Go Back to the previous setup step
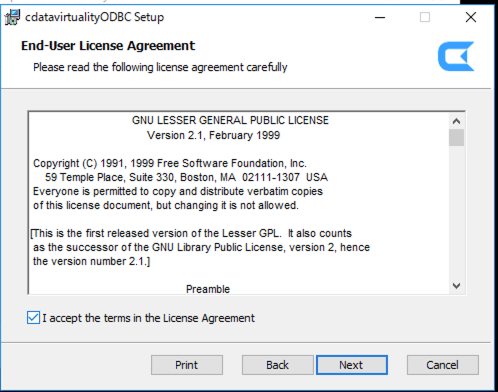Image resolution: width=498 pixels, height=392 pixels. pos(278,365)
